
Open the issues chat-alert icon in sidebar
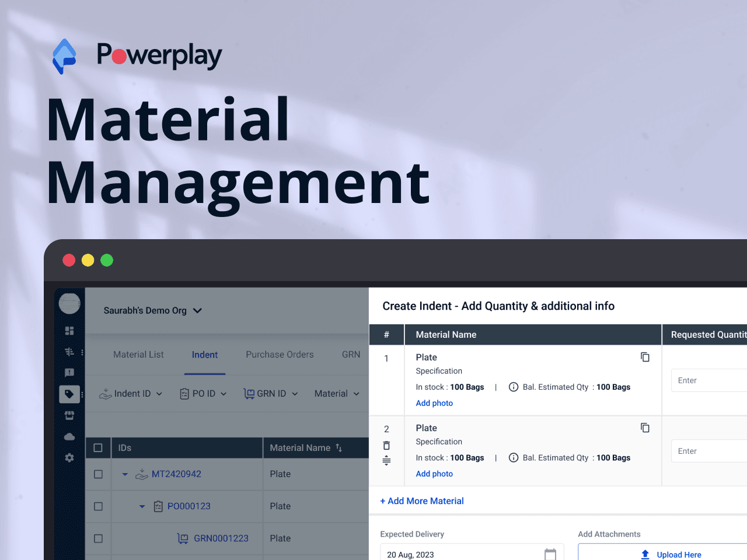[69, 373]
